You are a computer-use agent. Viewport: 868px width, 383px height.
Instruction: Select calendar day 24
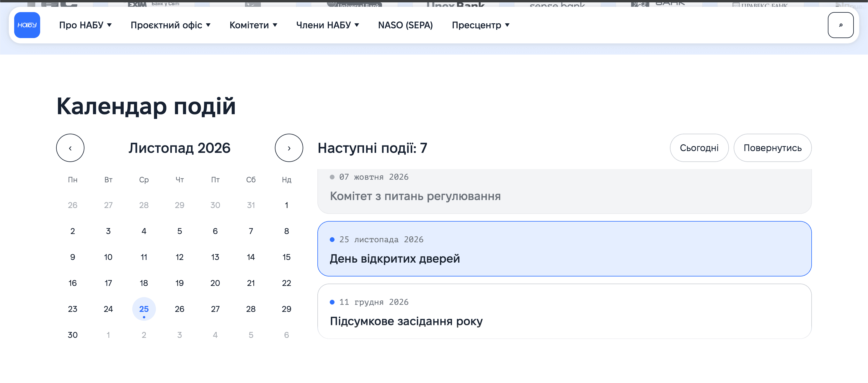tap(108, 309)
